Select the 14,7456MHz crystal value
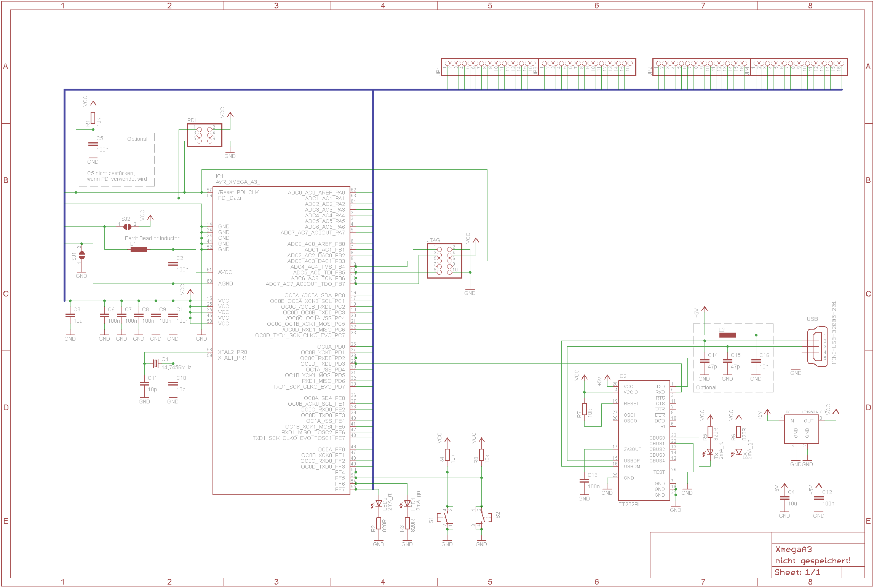874x588 pixels. click(x=176, y=367)
